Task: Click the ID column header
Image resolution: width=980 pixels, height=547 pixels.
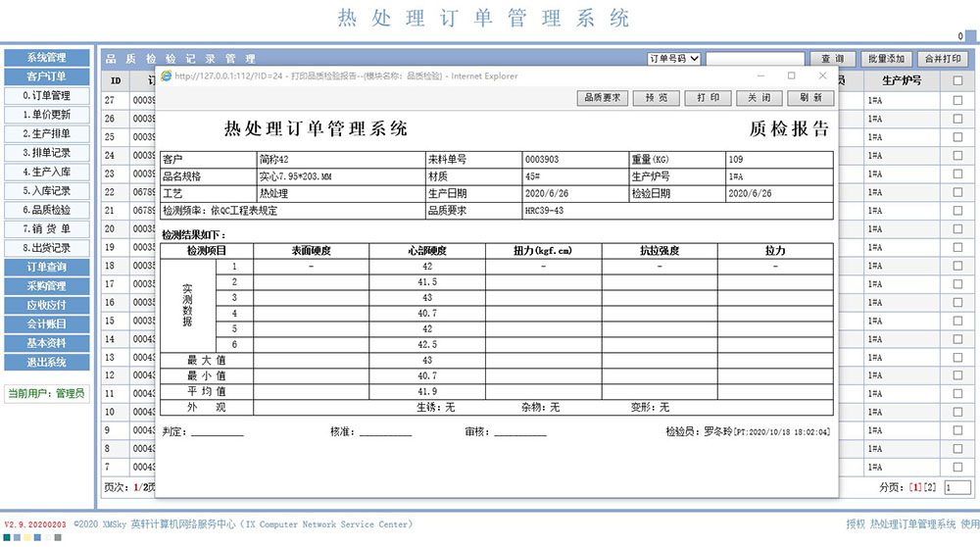Action: click(116, 80)
